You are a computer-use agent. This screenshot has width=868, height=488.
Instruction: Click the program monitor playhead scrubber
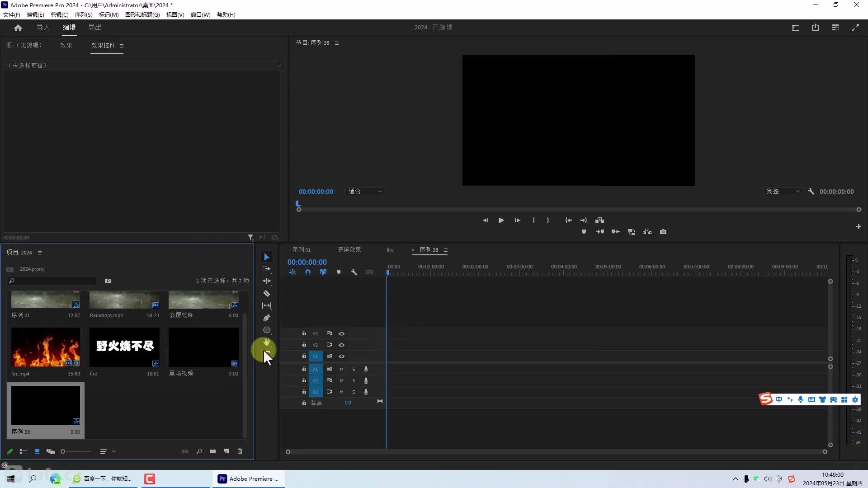pyautogui.click(x=298, y=204)
